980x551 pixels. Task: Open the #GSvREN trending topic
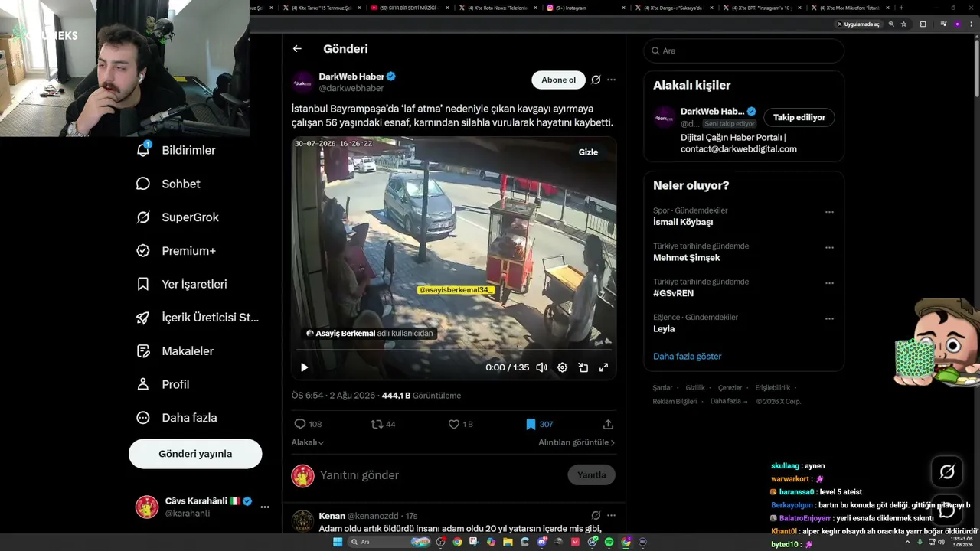pos(674,293)
